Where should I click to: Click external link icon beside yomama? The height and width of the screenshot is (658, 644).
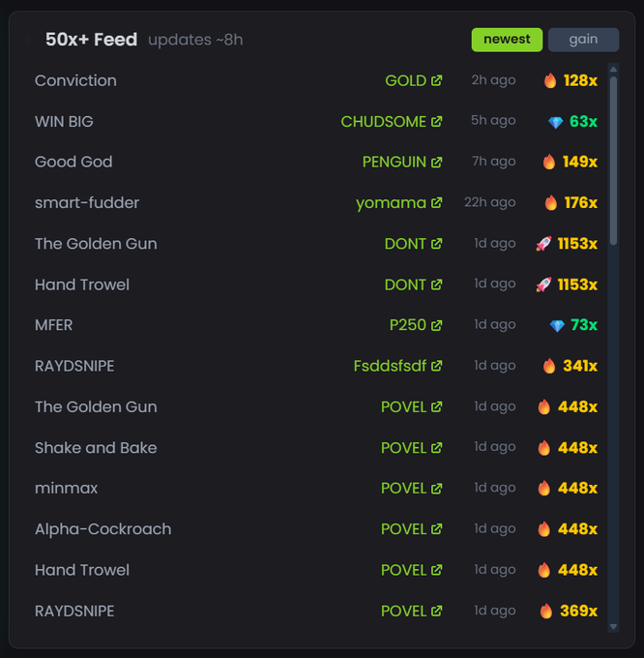[437, 203]
